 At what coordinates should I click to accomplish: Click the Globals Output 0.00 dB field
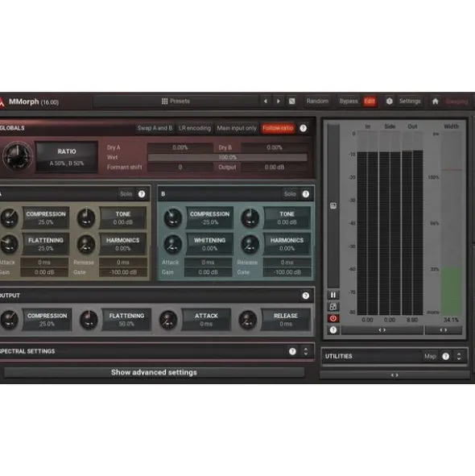coord(275,168)
